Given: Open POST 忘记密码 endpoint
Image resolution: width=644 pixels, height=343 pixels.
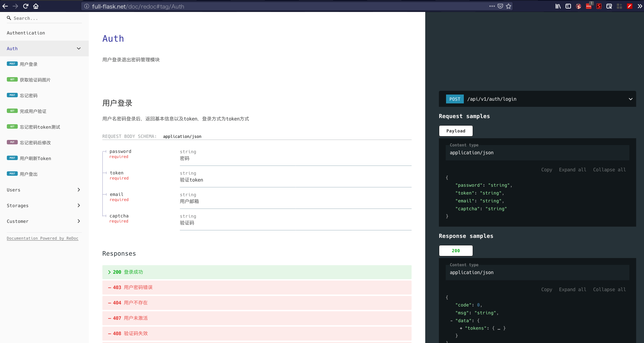Looking at the screenshot, I should click(x=44, y=96).
